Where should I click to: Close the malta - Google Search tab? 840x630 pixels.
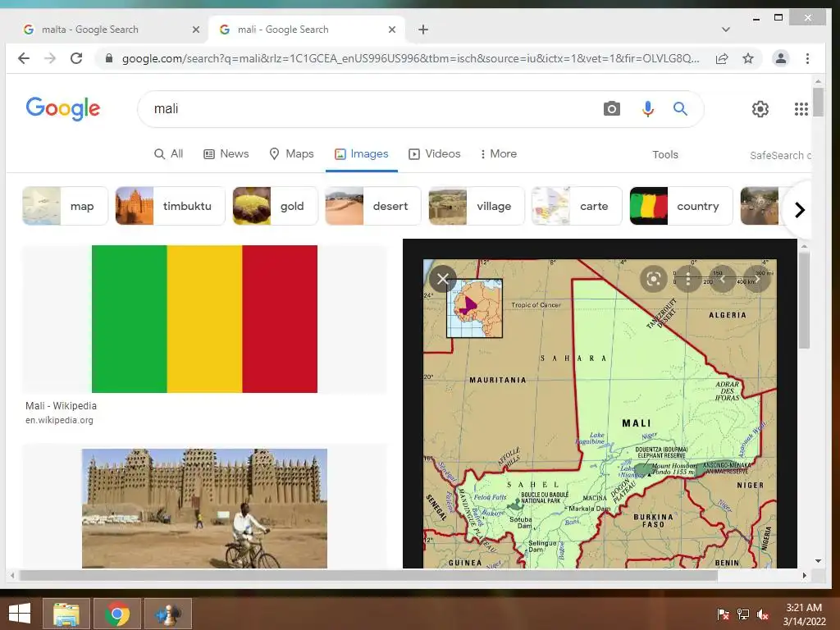196,30
